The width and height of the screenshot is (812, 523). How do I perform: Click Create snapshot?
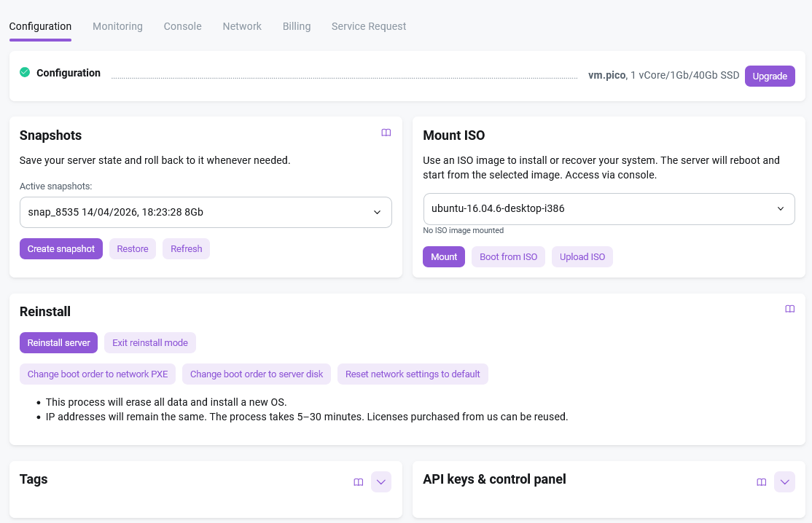click(61, 249)
